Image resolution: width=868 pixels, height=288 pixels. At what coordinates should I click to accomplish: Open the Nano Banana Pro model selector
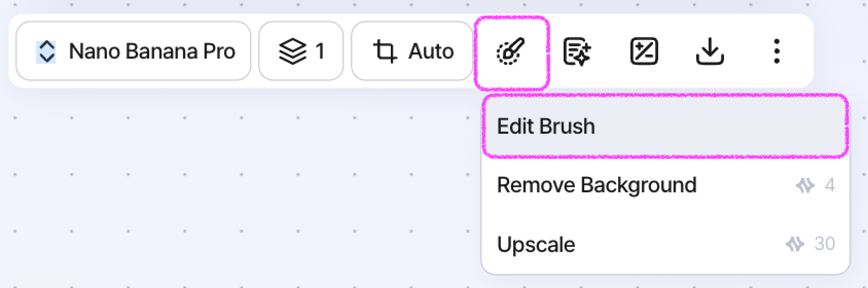tap(133, 51)
